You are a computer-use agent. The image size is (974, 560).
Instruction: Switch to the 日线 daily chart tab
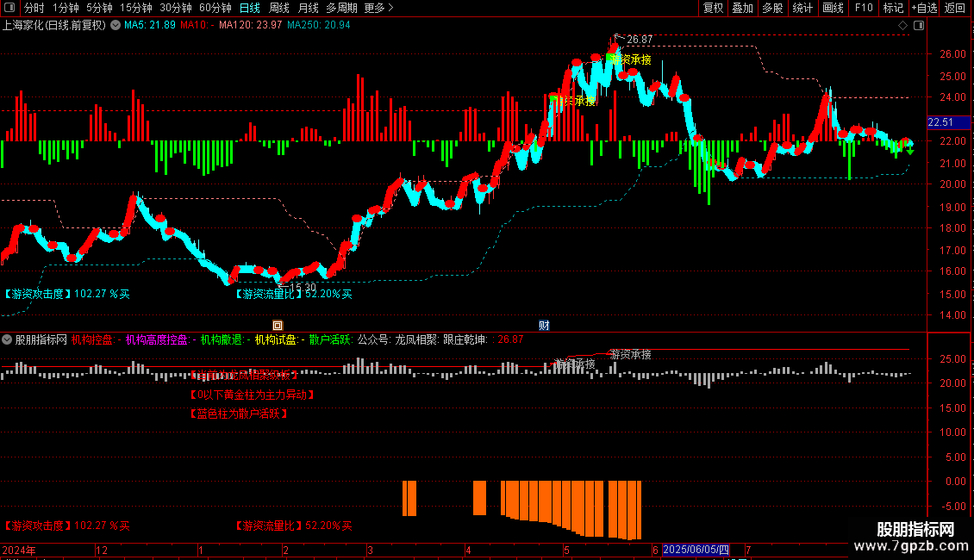coord(250,8)
